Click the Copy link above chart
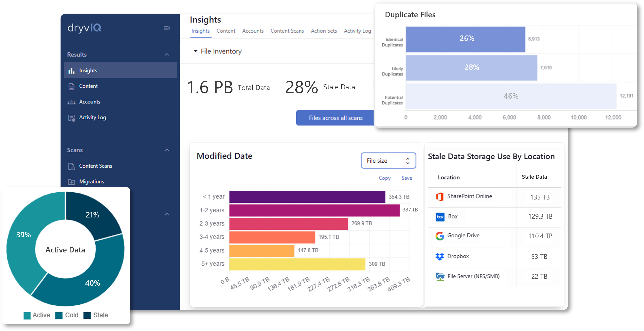The width and height of the screenshot is (644, 331). (384, 178)
